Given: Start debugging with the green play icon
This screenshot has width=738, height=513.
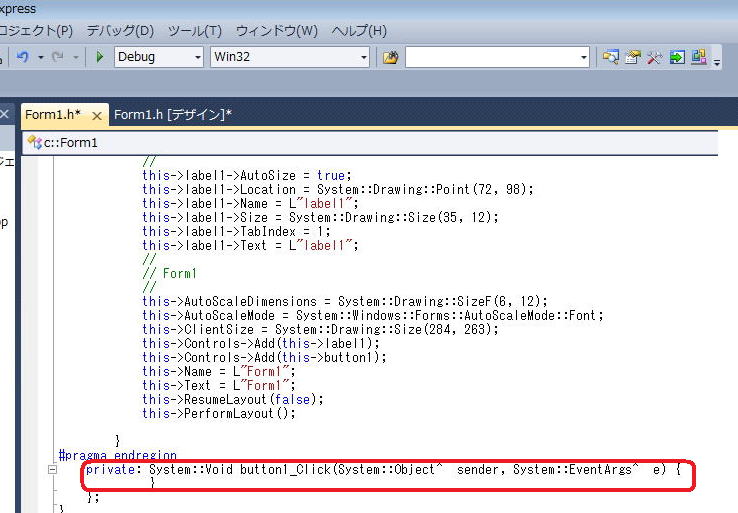Looking at the screenshot, I should tap(99, 57).
